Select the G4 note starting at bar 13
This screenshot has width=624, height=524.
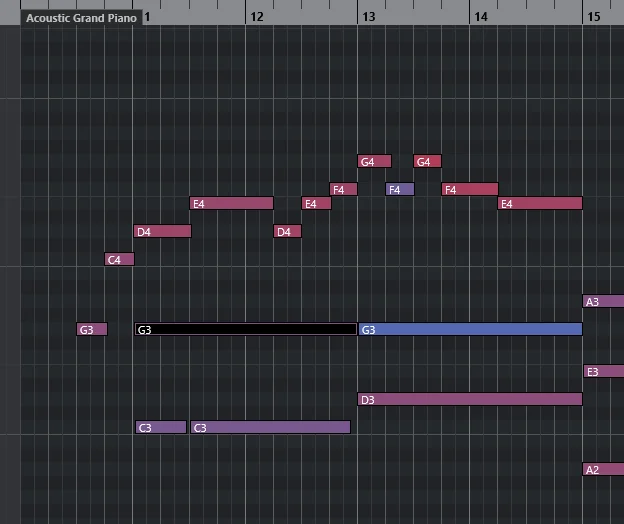point(374,161)
